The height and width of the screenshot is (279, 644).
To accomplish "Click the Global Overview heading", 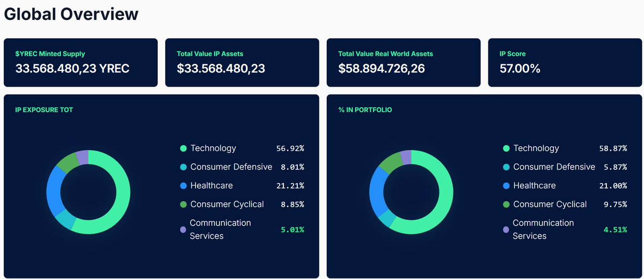I will pyautogui.click(x=71, y=15).
